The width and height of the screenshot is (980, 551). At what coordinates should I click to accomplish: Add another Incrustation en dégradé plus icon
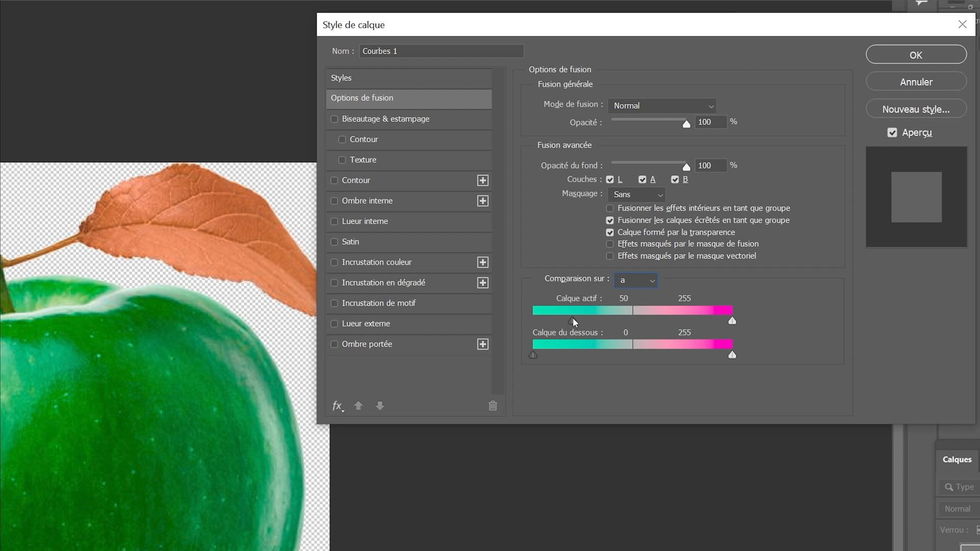tap(482, 283)
